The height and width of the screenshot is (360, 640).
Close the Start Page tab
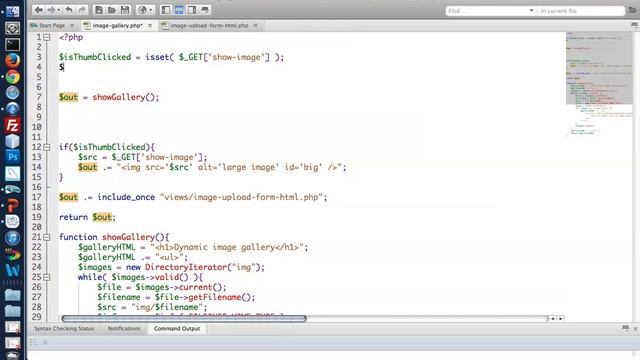coord(72,26)
